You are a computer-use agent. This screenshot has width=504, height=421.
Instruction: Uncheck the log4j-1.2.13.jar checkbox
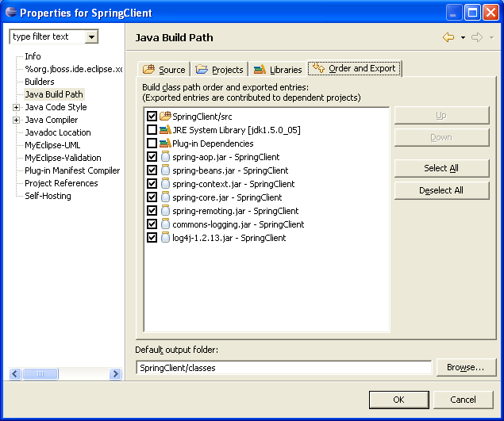[x=152, y=237]
